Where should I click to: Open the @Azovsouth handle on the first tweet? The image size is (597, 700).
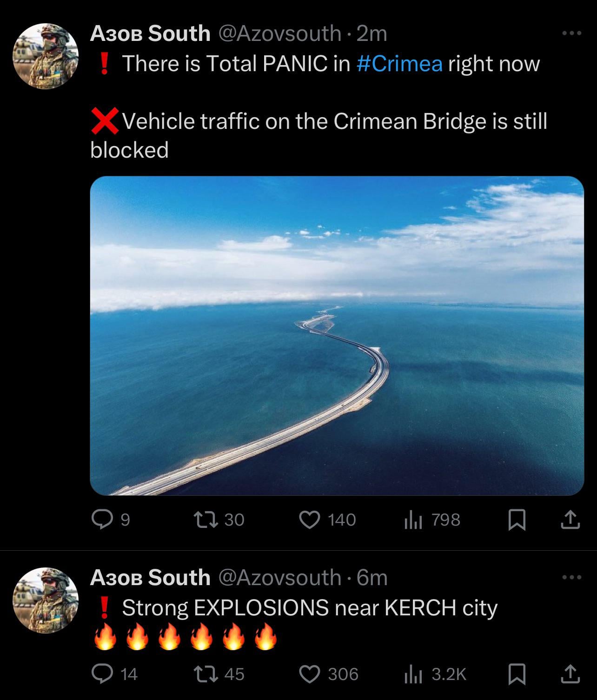pyautogui.click(x=279, y=33)
